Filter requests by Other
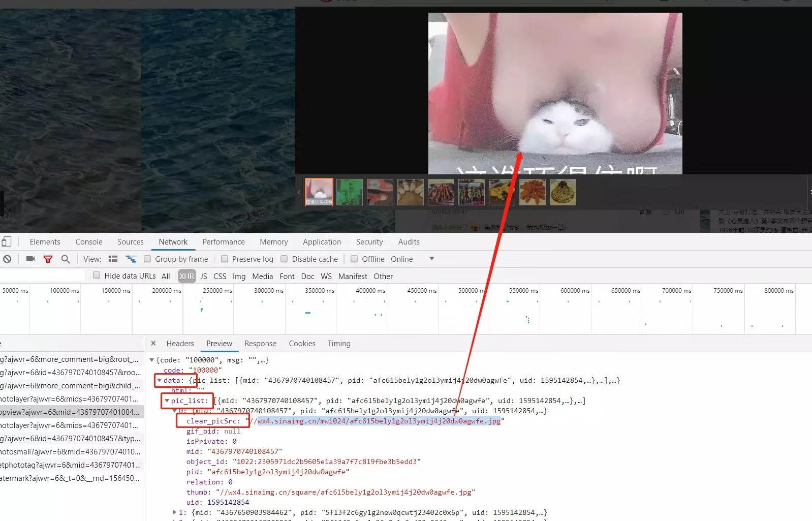The width and height of the screenshot is (812, 521). pyautogui.click(x=384, y=276)
